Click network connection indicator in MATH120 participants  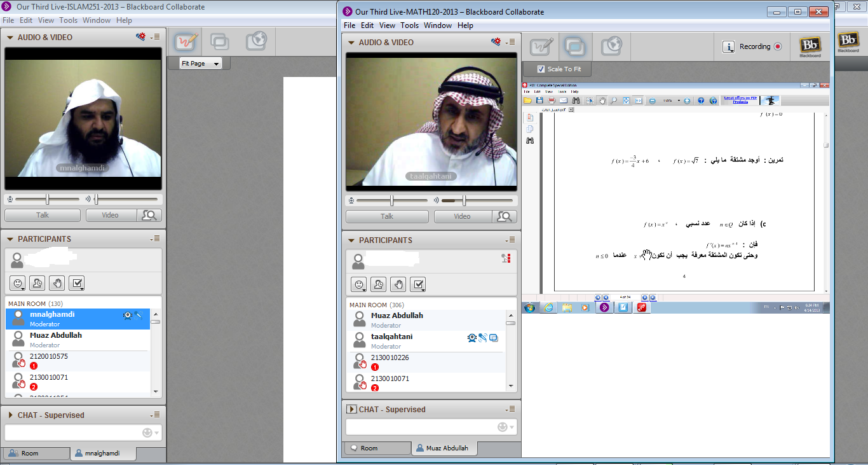tap(506, 258)
